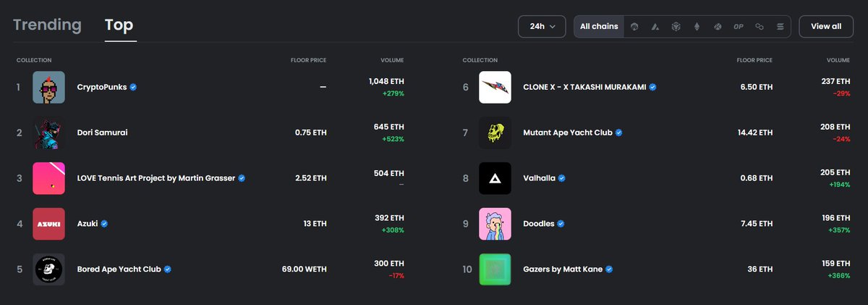Open the Doodles collection name link

(x=539, y=224)
